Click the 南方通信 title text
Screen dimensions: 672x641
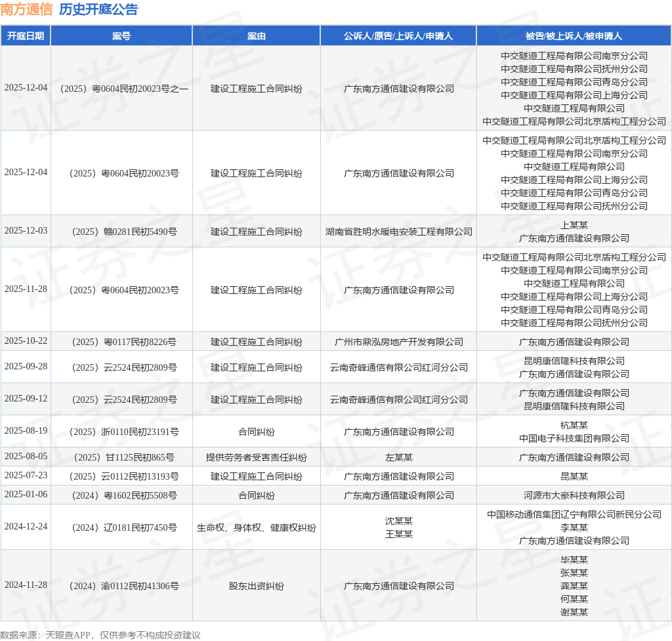click(26, 9)
